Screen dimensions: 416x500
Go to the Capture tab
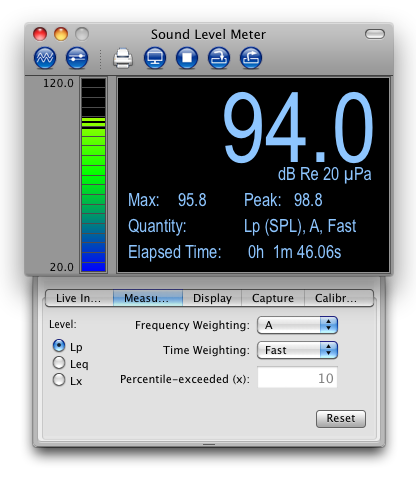273,298
